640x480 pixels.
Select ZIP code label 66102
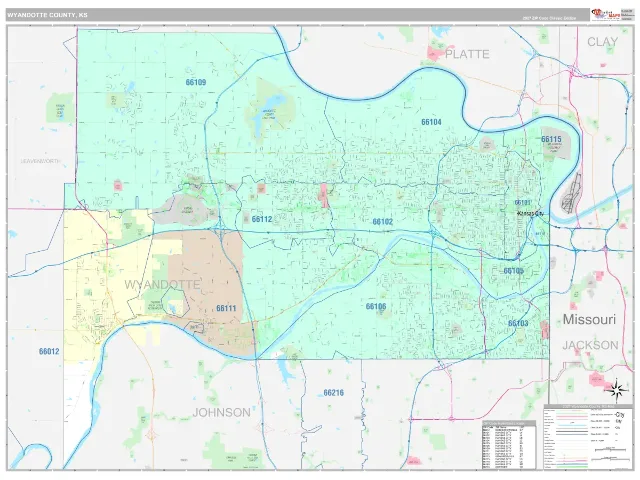tap(383, 222)
